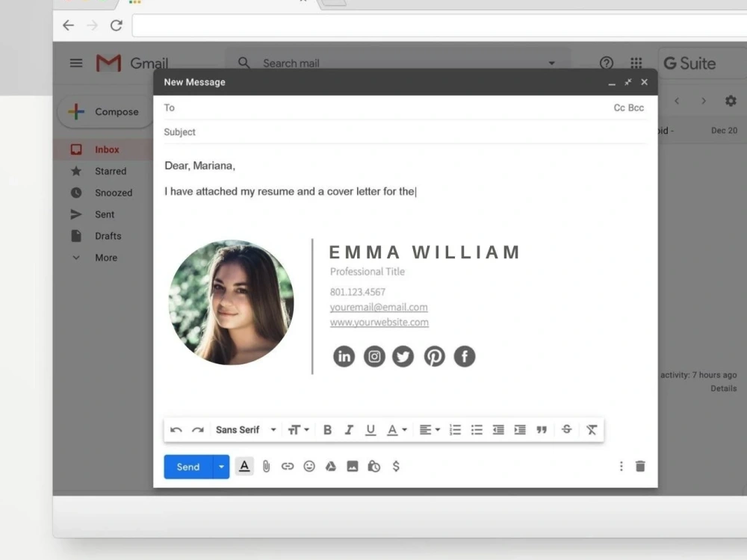Insert an emoji
The image size is (747, 560).
309,466
